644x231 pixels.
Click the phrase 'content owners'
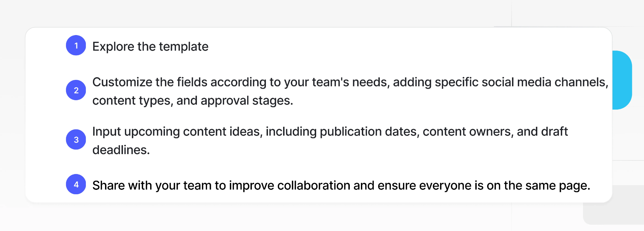[x=467, y=132]
